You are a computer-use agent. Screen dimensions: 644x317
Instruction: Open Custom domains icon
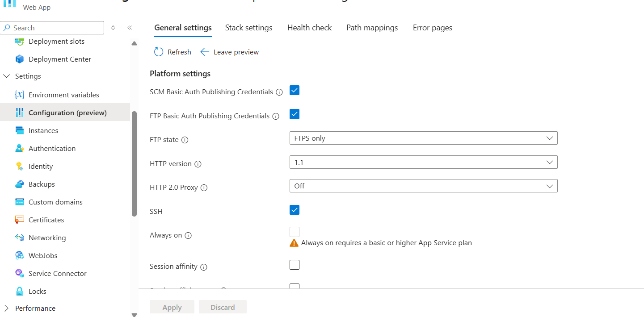[x=19, y=202]
